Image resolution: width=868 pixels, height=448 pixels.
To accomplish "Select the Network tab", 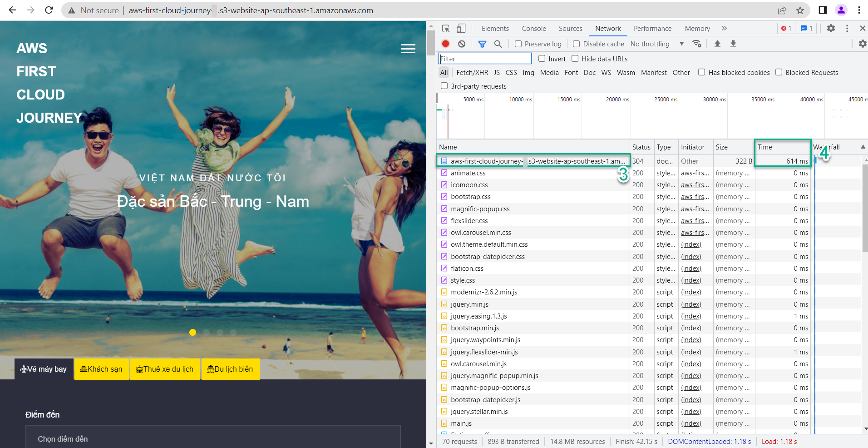I will 608,28.
